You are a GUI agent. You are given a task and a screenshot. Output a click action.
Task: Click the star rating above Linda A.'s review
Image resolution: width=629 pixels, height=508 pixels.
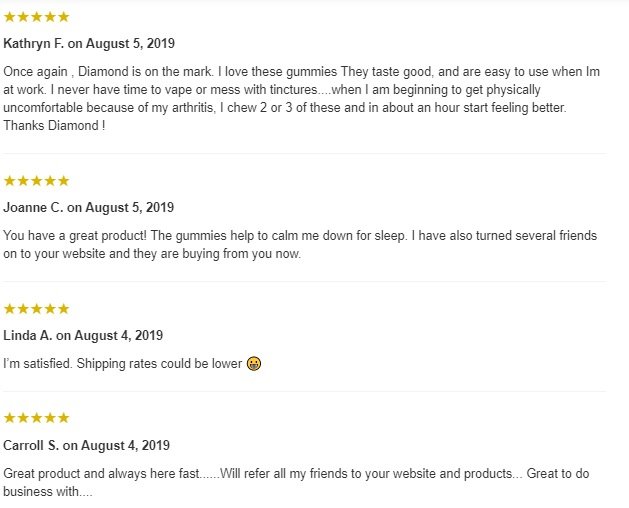point(37,309)
